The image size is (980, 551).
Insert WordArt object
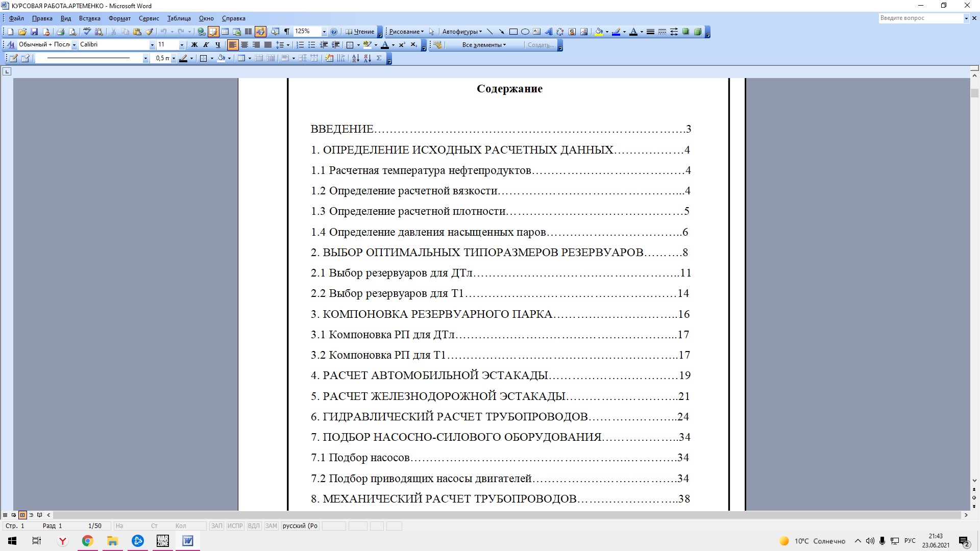[x=549, y=32]
